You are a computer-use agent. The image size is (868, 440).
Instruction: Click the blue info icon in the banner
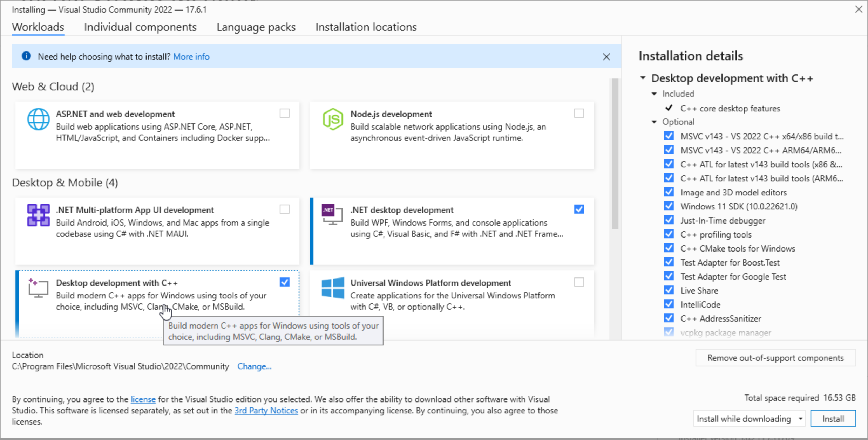click(26, 56)
